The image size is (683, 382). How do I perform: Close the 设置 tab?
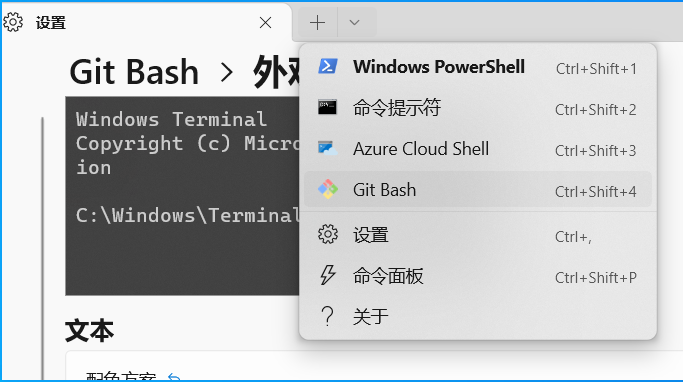coord(265,23)
